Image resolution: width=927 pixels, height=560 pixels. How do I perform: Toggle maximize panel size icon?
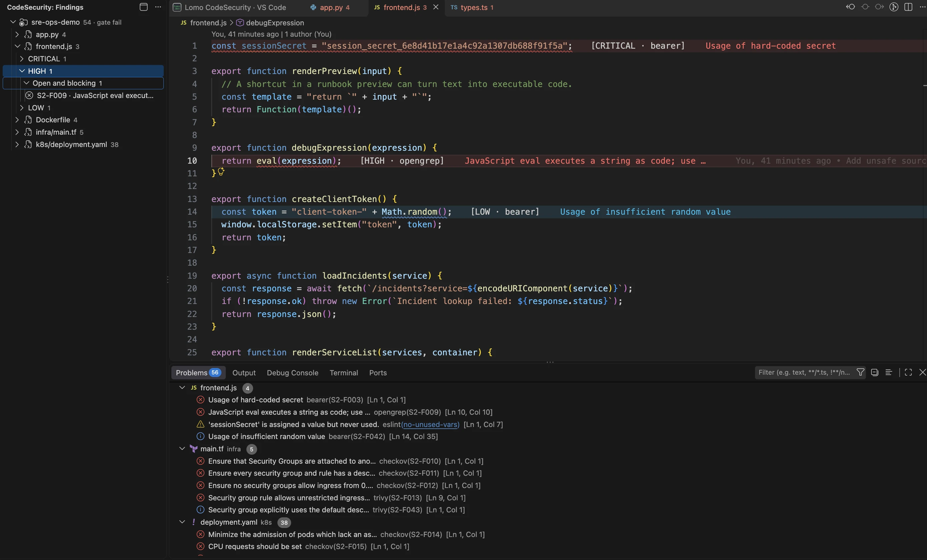click(908, 372)
